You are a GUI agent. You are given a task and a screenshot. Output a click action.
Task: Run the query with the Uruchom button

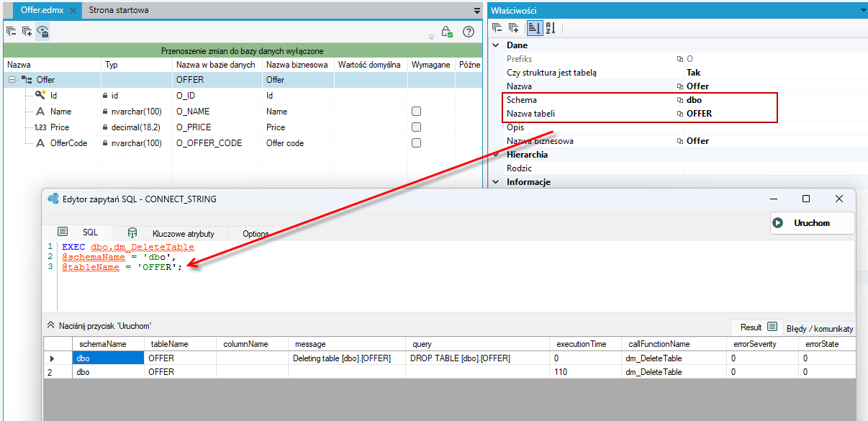tap(812, 223)
